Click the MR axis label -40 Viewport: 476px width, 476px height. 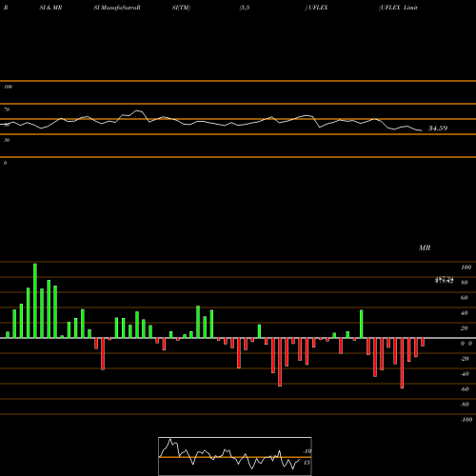point(465,374)
